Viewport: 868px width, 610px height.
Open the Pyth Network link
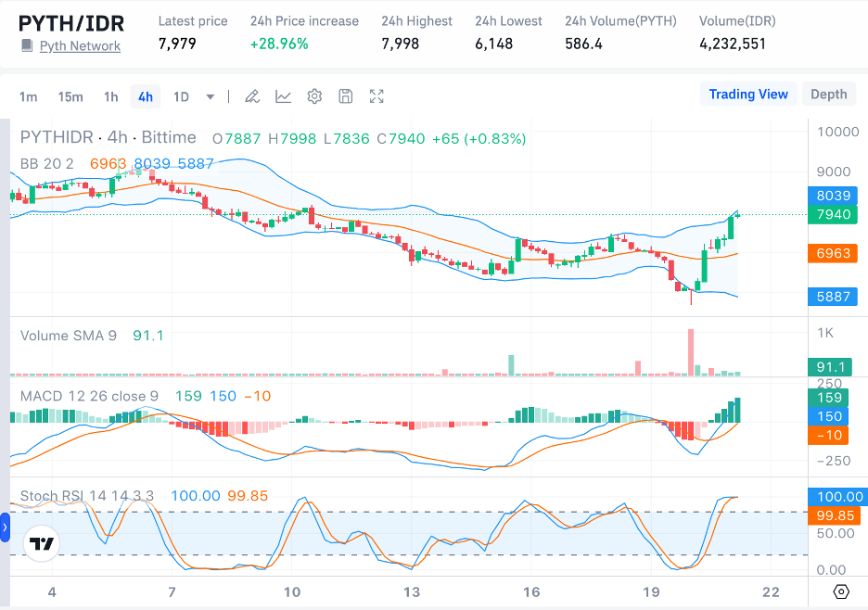80,45
